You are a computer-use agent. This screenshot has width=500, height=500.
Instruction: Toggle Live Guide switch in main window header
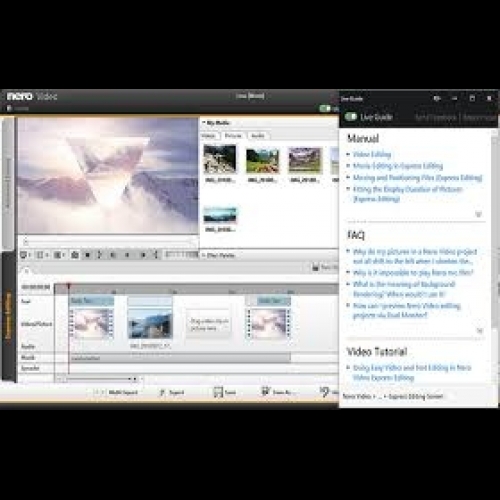(325, 108)
